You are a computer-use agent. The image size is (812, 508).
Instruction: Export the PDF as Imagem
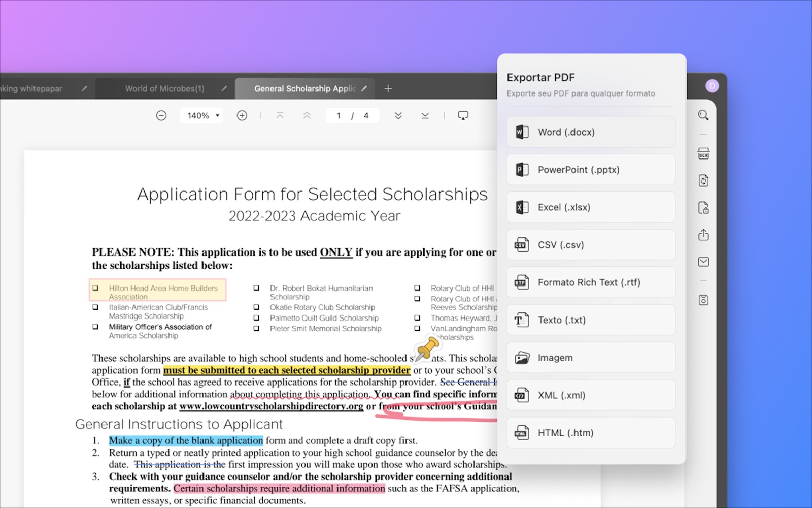[x=591, y=358]
